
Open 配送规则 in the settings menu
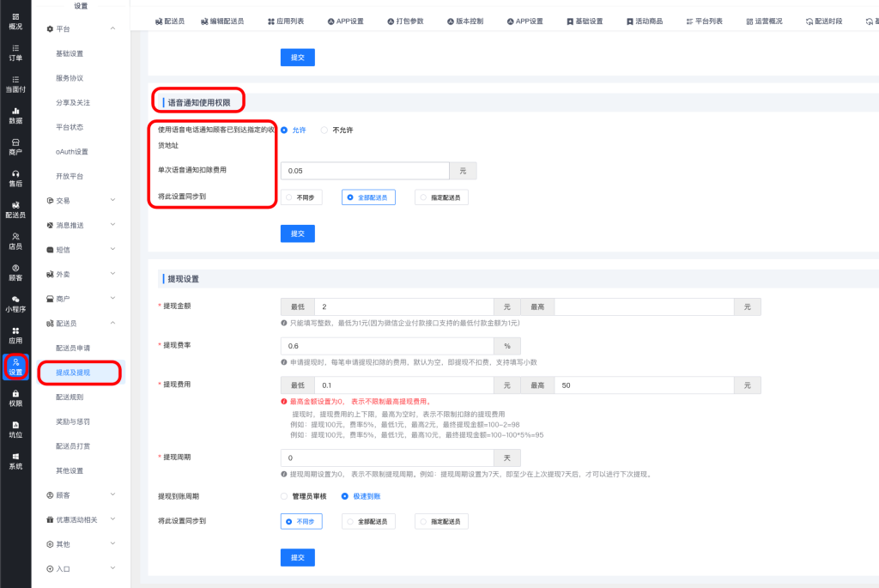(70, 397)
